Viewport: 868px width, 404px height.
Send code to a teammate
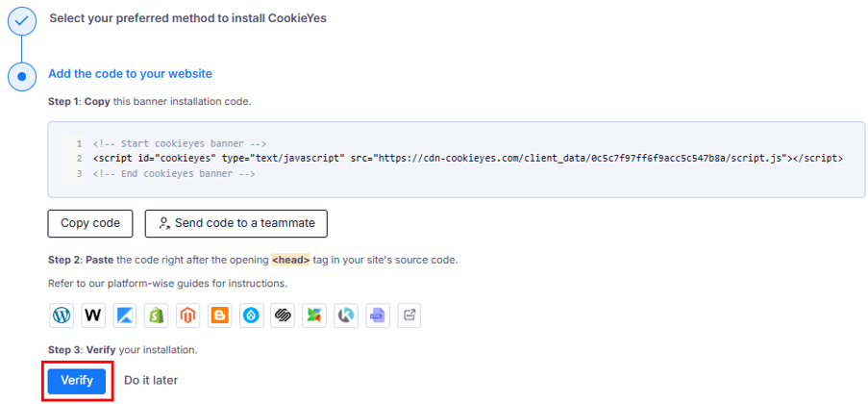(236, 223)
